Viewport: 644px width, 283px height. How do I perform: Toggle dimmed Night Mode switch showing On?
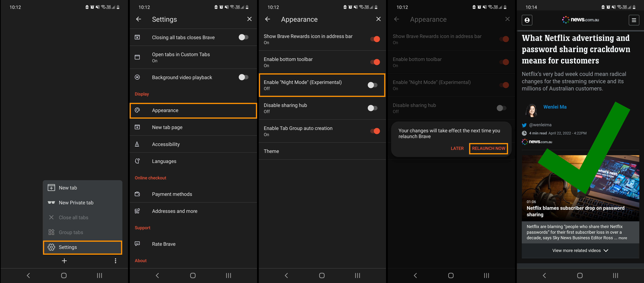504,85
